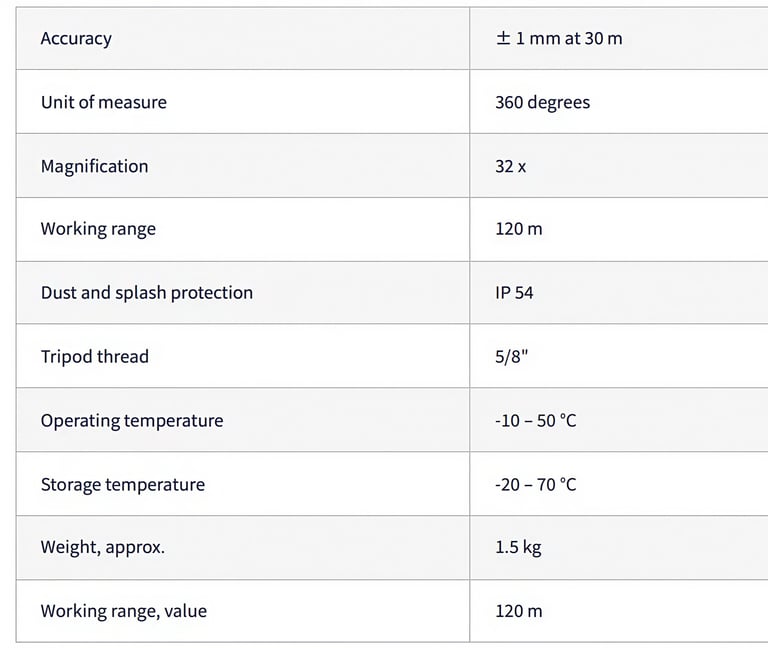The image size is (768, 648).
Task: Select the ± 1 mm at 30 m value
Action: [x=559, y=38]
